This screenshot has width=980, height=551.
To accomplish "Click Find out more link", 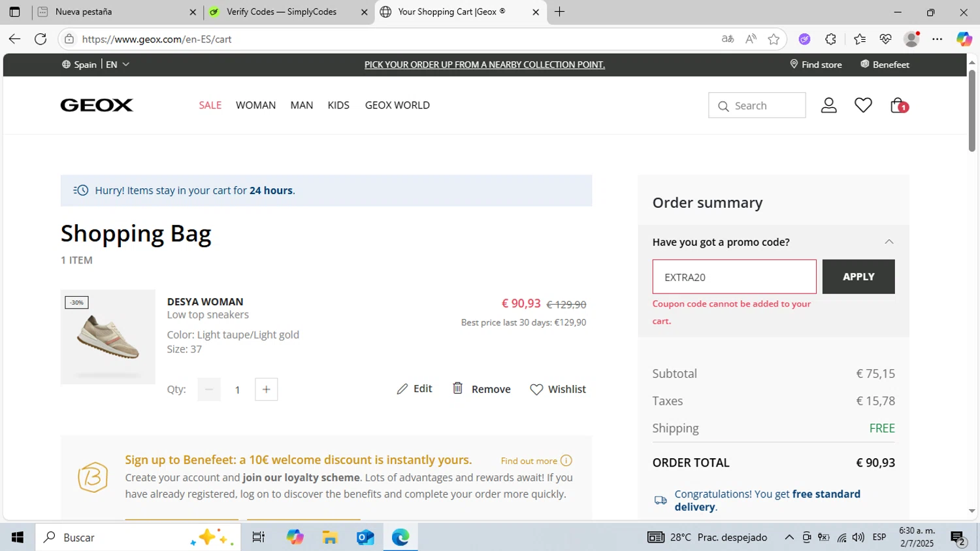I will 529,461.
